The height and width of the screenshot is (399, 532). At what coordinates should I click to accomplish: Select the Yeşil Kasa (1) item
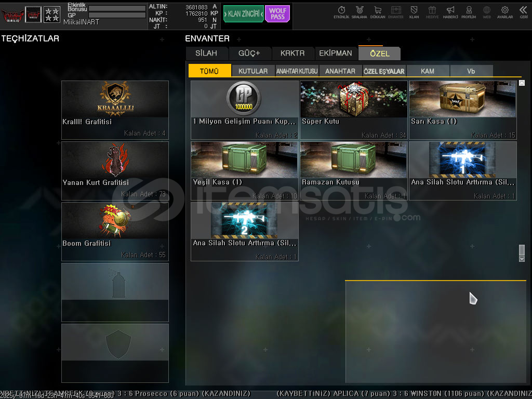[244, 170]
